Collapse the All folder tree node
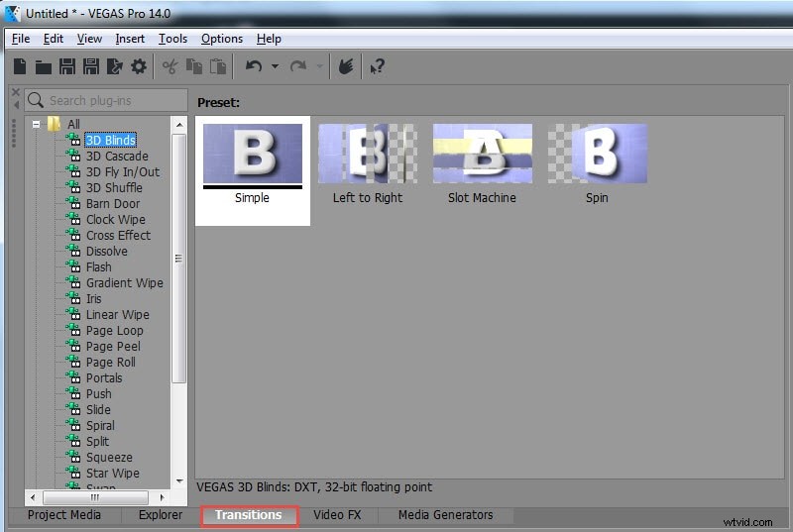Viewport: 793px width, 532px height. [36, 124]
